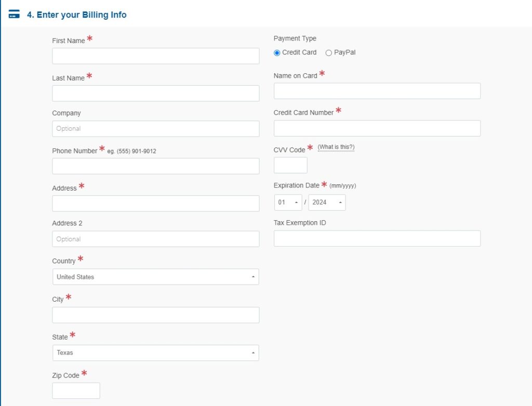The height and width of the screenshot is (406, 532).
Task: Open the State dropdown showing Texas
Action: [x=156, y=353]
